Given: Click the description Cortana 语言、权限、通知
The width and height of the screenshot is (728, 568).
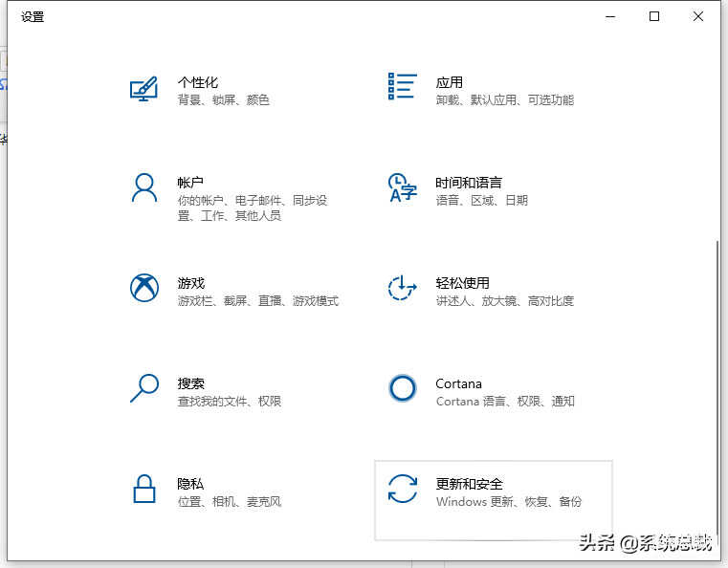Looking at the screenshot, I should [505, 401].
